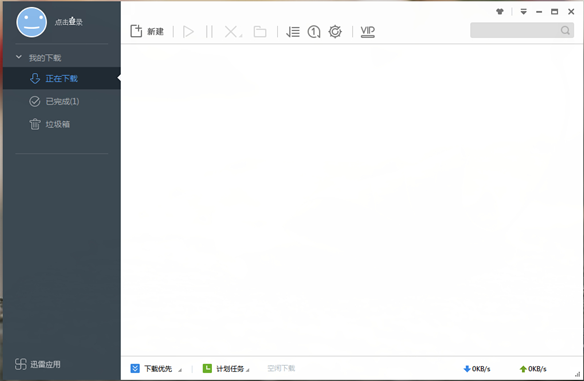584x381 pixels.
Task: Click the start download play icon
Action: [188, 32]
